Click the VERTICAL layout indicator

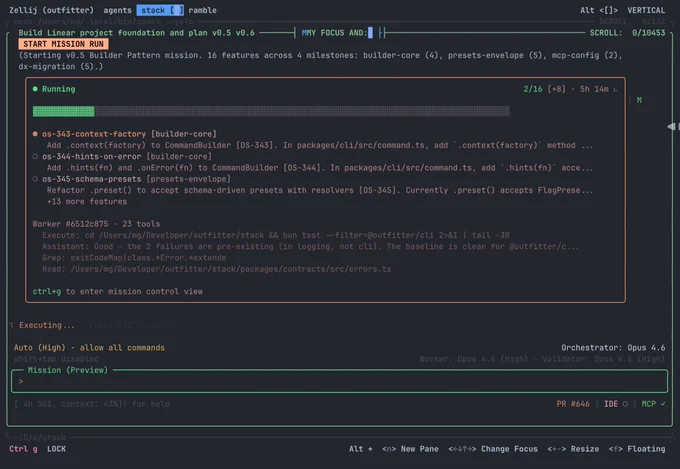(646, 10)
